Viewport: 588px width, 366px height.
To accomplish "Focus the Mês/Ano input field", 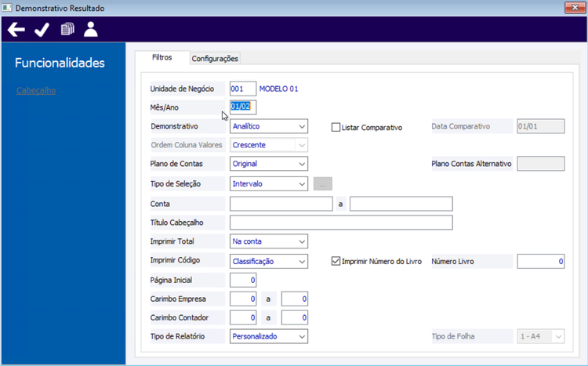I will click(243, 107).
